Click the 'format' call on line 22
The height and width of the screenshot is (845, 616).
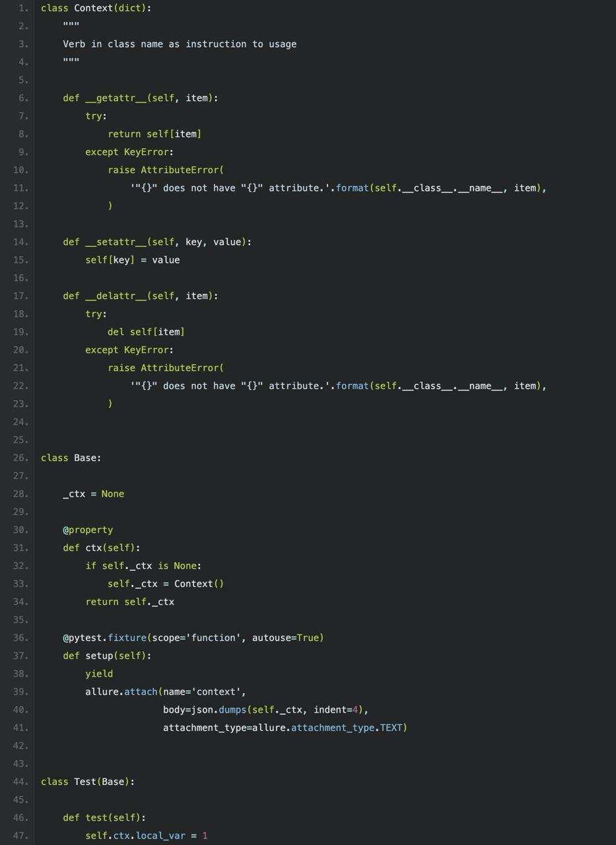[x=353, y=386]
